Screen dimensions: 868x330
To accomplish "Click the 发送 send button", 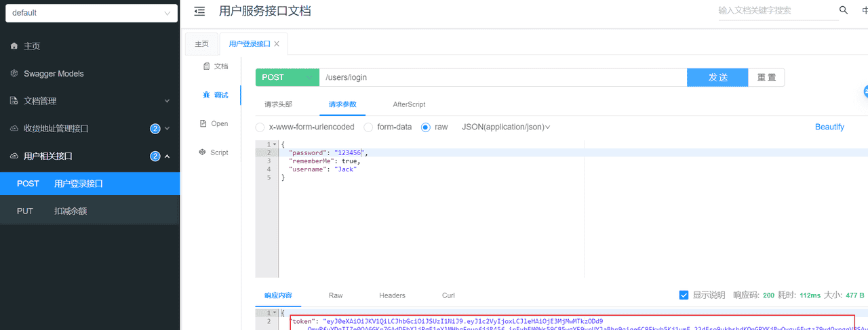I will pyautogui.click(x=717, y=77).
